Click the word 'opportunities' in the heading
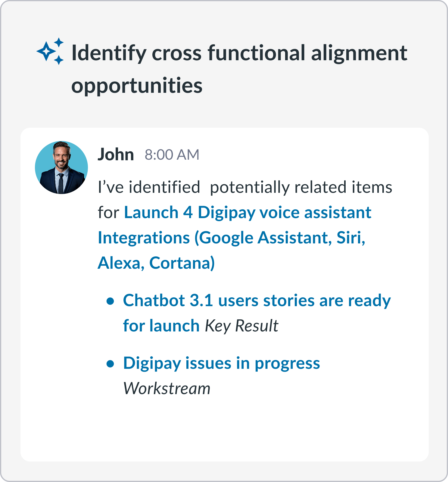The image size is (448, 482). pyautogui.click(x=137, y=86)
